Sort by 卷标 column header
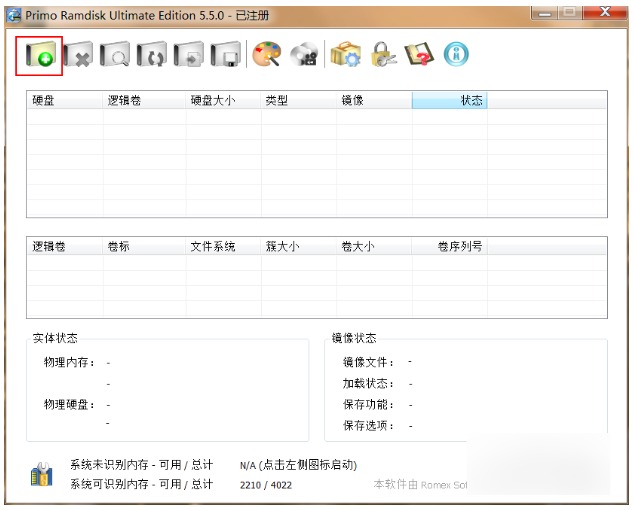This screenshot has height=510, width=634. tap(144, 246)
